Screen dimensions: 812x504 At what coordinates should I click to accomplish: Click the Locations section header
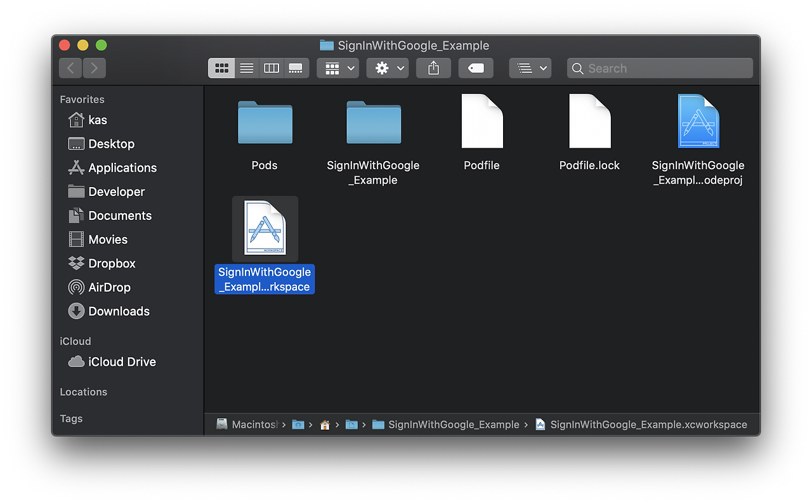coord(84,392)
